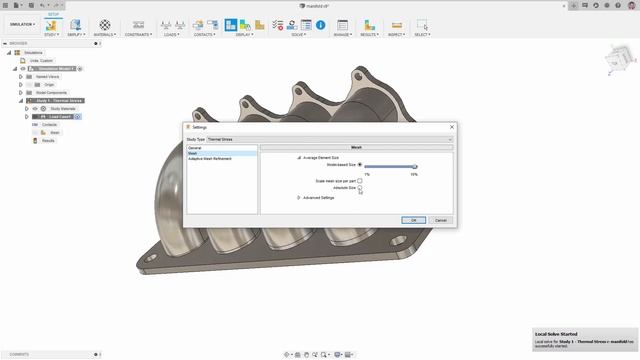Select the Model-based Size radio button
Viewport: 640px width, 360px height.
click(x=360, y=164)
